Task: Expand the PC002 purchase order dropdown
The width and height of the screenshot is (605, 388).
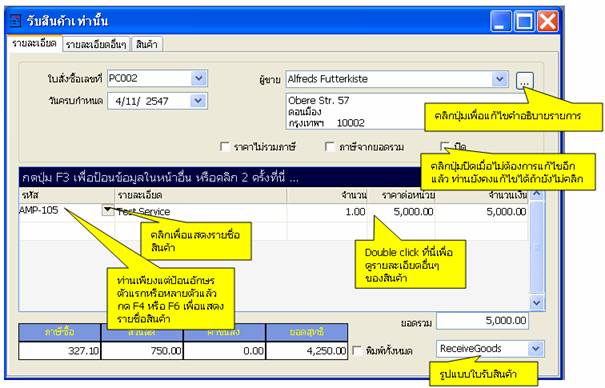Action: (x=199, y=78)
